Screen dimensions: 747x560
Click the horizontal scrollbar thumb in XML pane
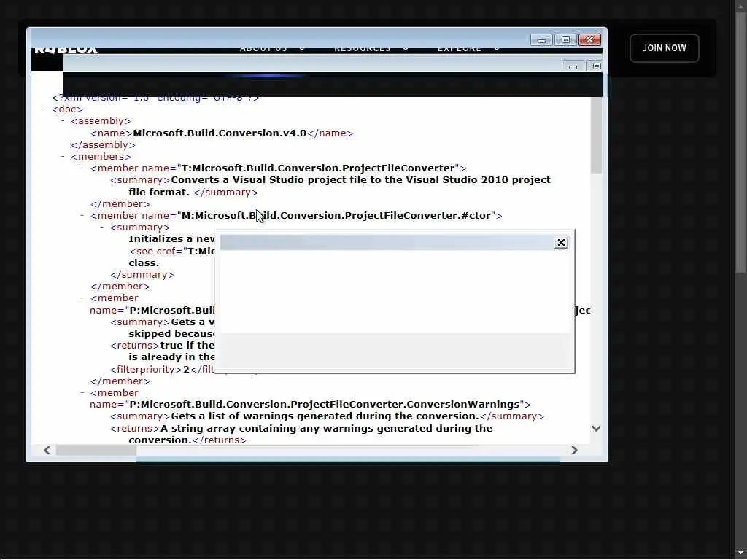[x=96, y=450]
